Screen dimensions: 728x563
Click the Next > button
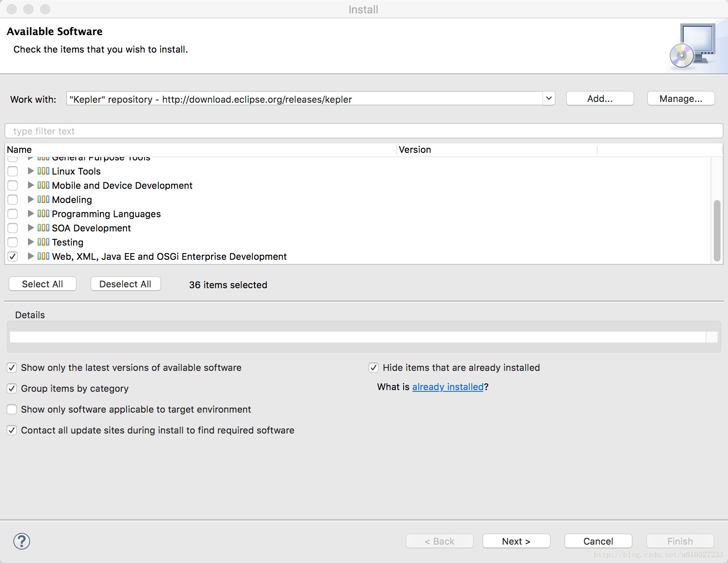(516, 541)
